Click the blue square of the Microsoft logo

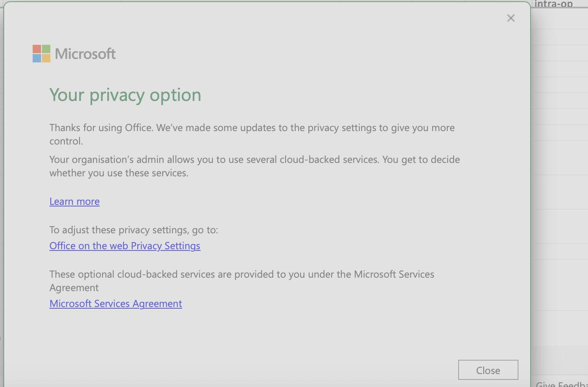[37, 58]
